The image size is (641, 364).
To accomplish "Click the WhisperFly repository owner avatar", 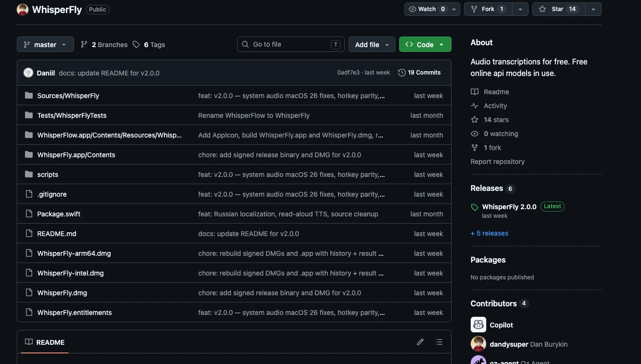I will click(x=23, y=9).
